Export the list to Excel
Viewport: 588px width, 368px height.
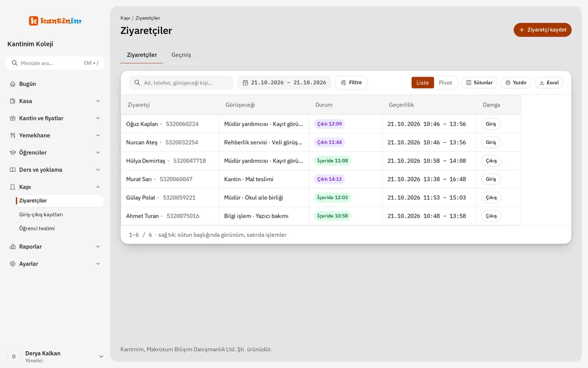[549, 82]
